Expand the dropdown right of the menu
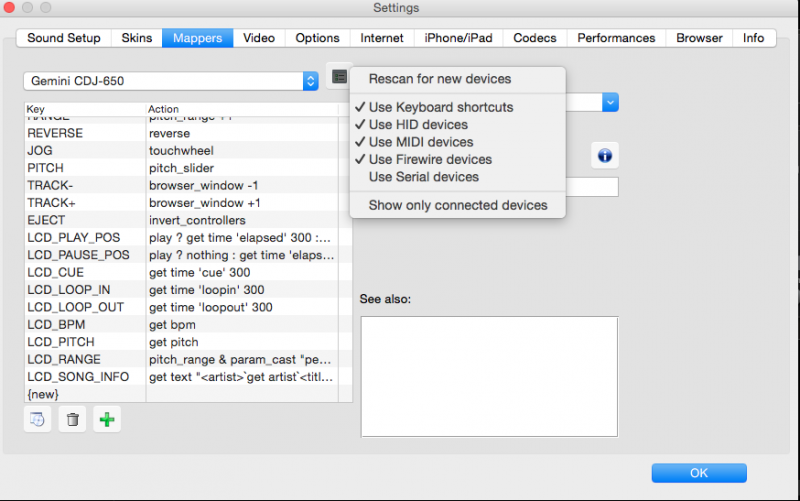Viewport: 800px width, 501px height. click(610, 102)
